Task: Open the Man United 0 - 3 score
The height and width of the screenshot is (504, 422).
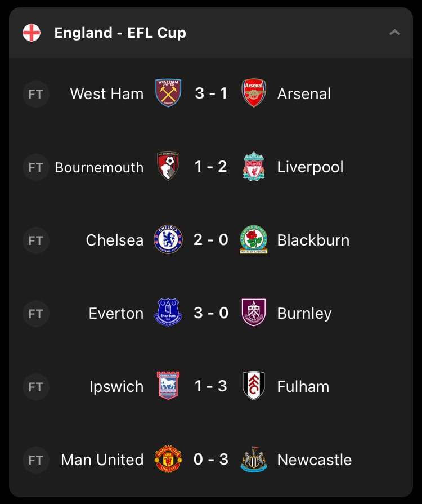Action: 211,460
